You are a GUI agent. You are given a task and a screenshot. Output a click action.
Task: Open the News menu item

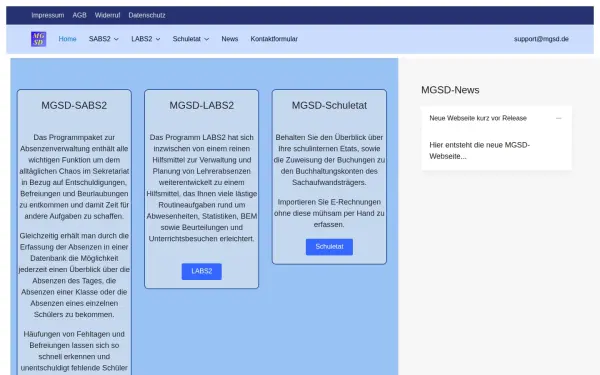(230, 39)
